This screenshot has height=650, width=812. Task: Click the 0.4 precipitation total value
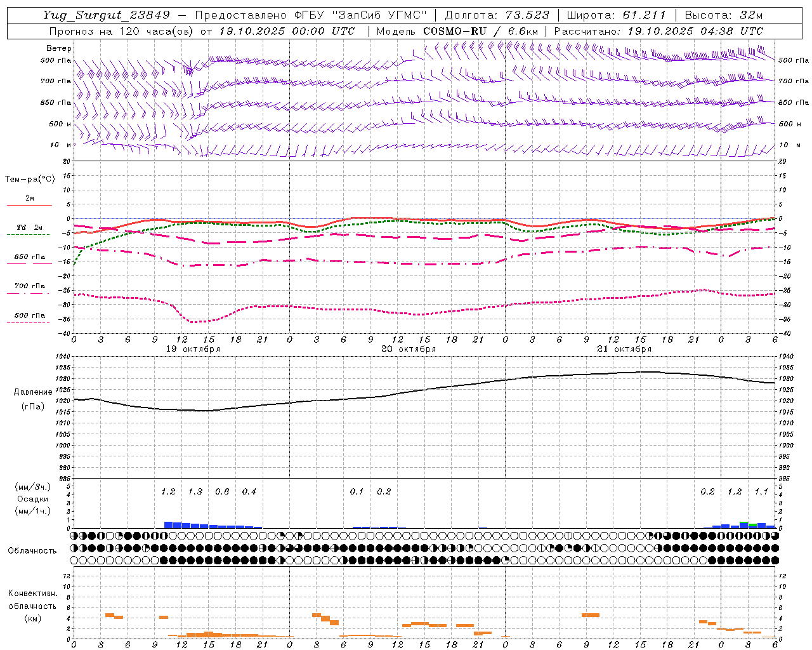(249, 491)
